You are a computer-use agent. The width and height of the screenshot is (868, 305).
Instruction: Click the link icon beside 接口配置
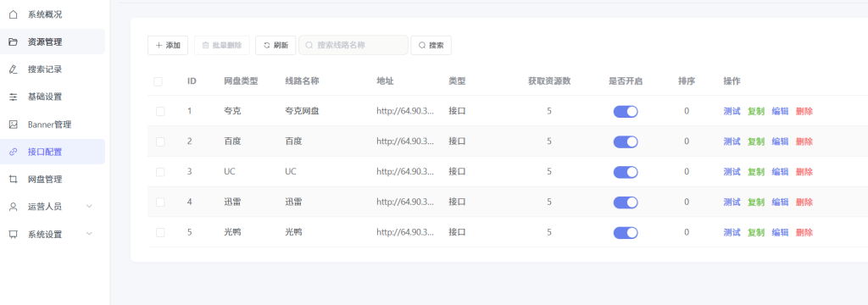(x=14, y=152)
